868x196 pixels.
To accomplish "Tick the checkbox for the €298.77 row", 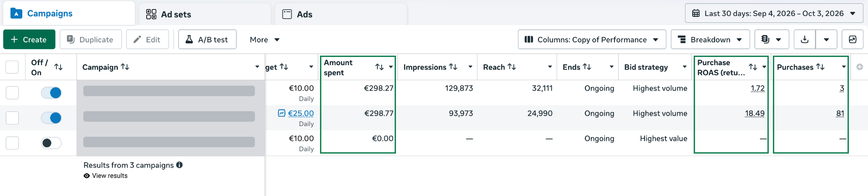I will (12, 118).
